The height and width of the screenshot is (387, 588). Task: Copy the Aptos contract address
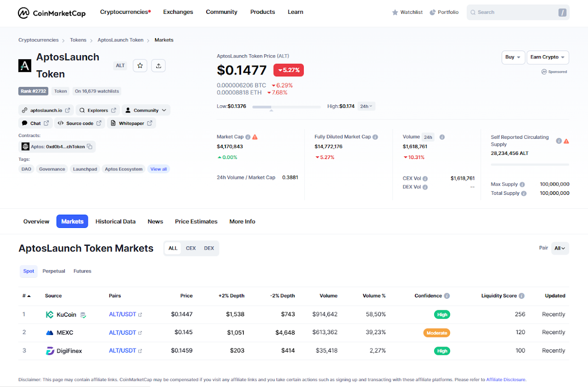click(90, 147)
